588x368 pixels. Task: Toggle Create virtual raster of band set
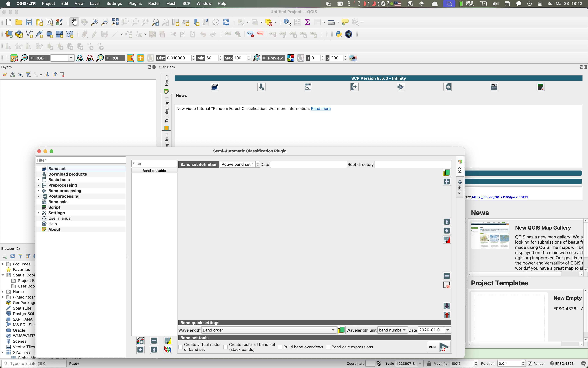coord(181,347)
